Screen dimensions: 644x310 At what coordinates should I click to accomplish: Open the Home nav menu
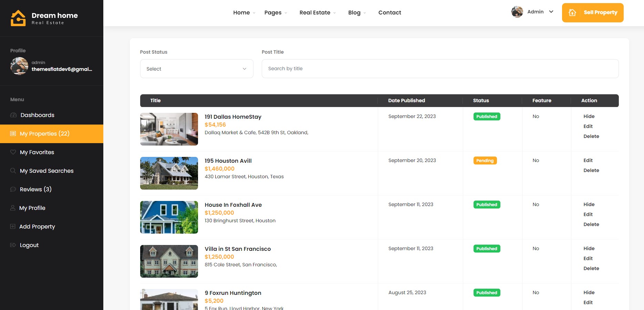click(x=241, y=12)
